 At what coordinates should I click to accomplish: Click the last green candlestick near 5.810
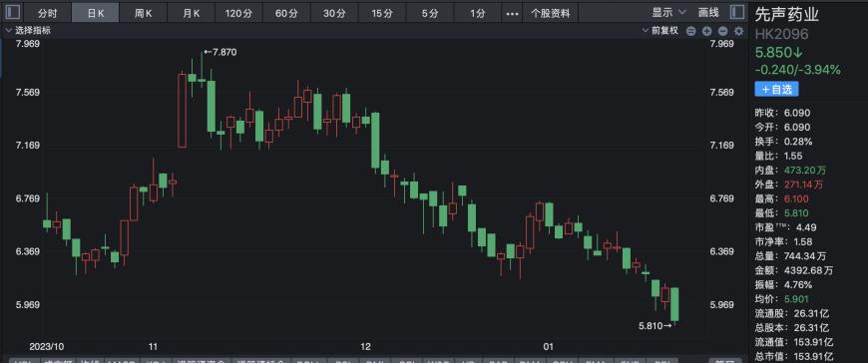point(674,304)
